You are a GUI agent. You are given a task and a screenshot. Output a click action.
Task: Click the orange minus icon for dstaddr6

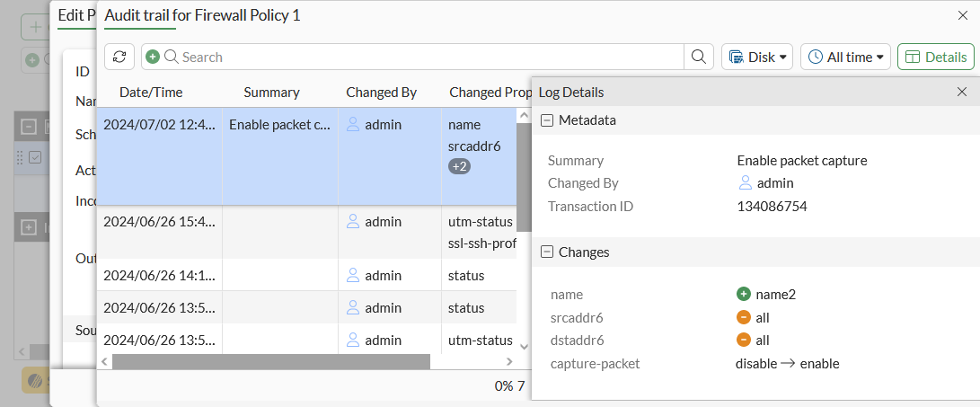click(743, 341)
